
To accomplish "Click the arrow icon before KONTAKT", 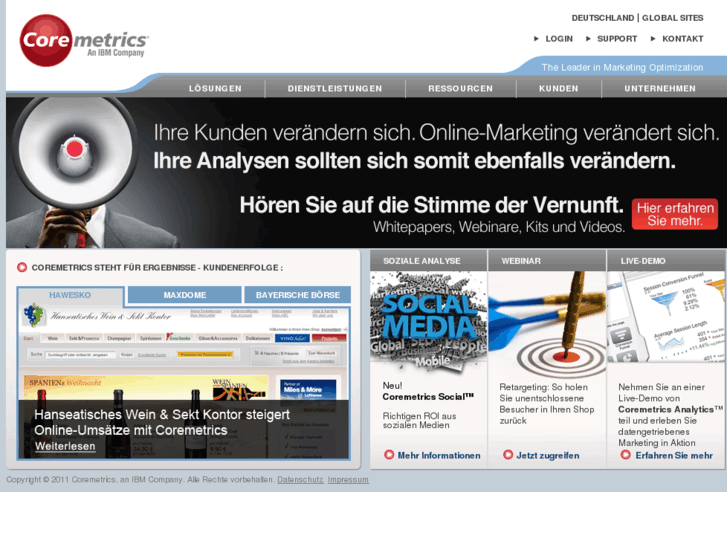I will click(x=653, y=39).
